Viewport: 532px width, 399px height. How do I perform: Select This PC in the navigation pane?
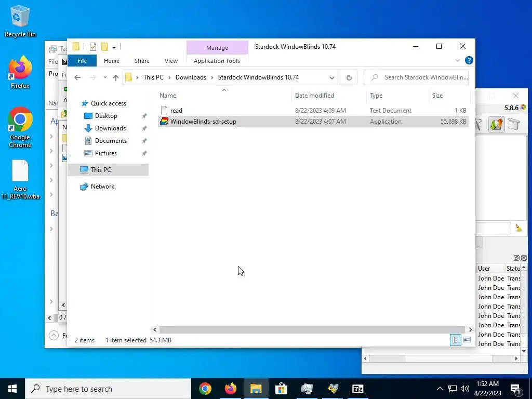point(108,170)
